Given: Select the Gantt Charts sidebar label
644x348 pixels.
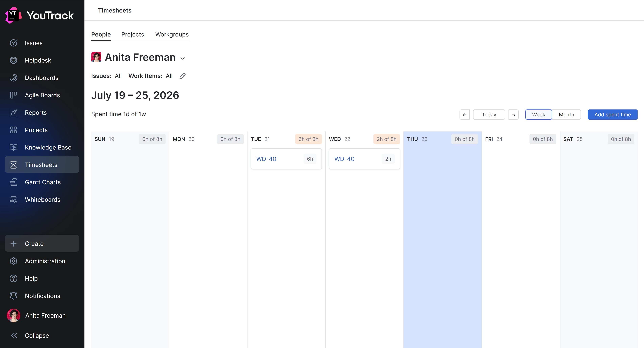Looking at the screenshot, I should coord(43,182).
